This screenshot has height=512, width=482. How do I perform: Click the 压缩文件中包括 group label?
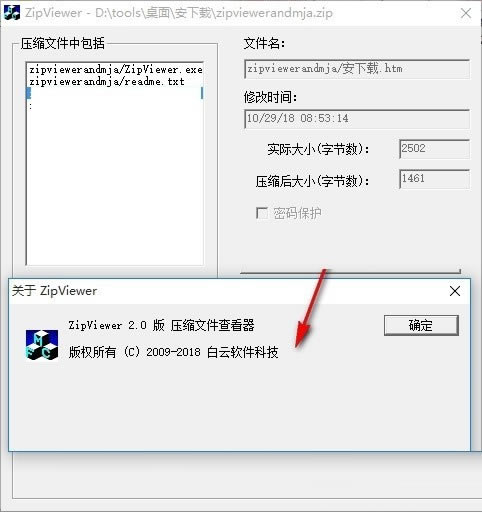pyautogui.click(x=63, y=43)
